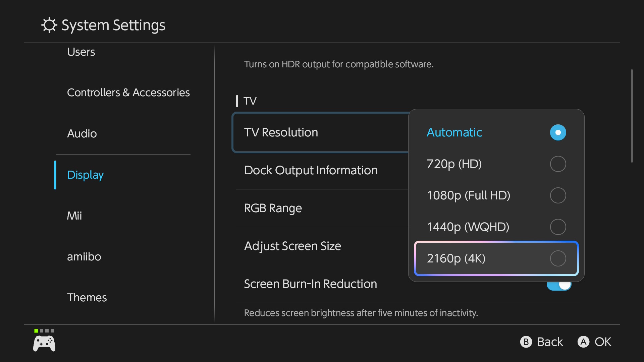Open Controllers & Accessories settings
This screenshot has height=362, width=644.
(x=128, y=93)
